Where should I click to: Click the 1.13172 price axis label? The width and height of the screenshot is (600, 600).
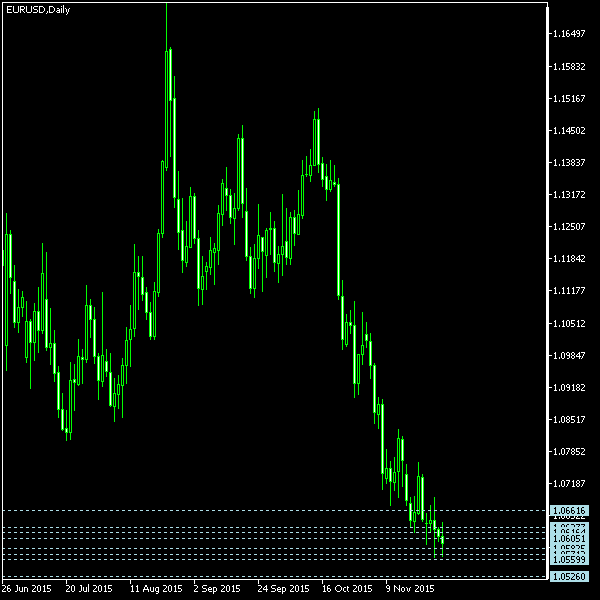pyautogui.click(x=569, y=195)
